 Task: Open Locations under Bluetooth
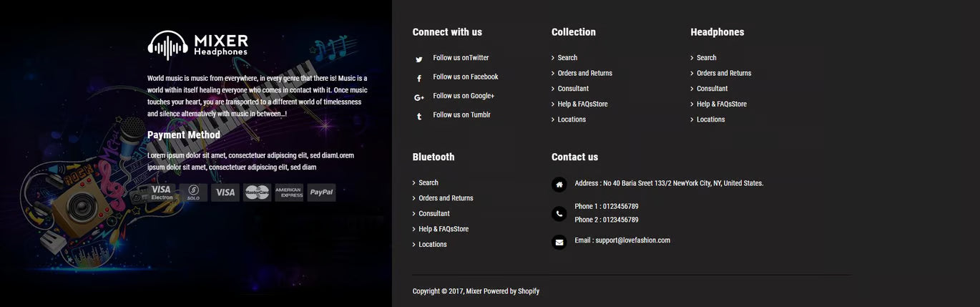point(433,245)
